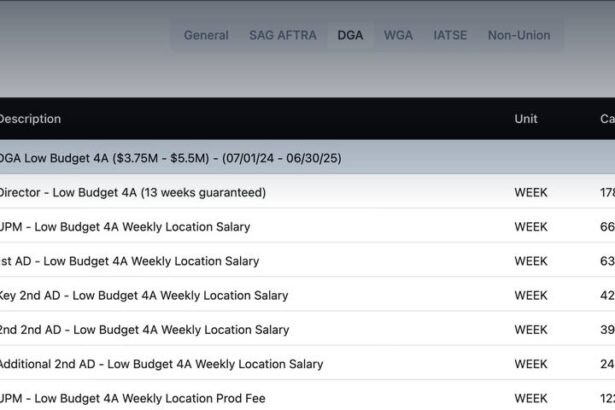The height and width of the screenshot is (410, 615).
Task: Click the Description column header
Action: click(30, 119)
